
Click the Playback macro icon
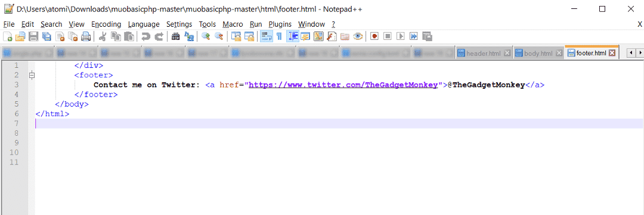click(401, 36)
